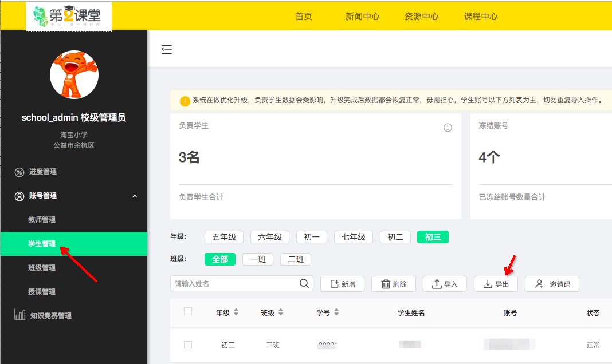Sort table by 学号 column arrows
This screenshot has height=364, width=612.
[x=336, y=312]
